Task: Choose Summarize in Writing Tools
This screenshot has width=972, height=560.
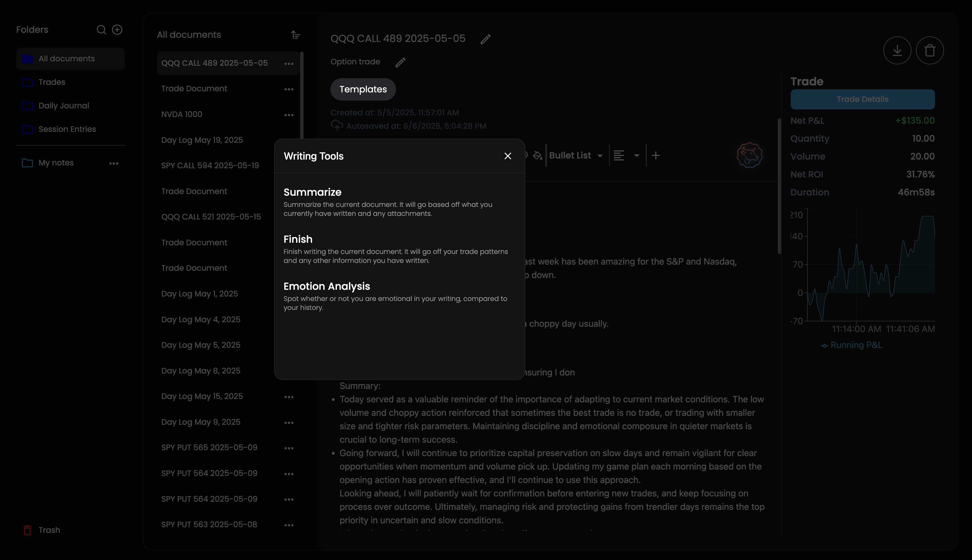Action: pyautogui.click(x=313, y=192)
